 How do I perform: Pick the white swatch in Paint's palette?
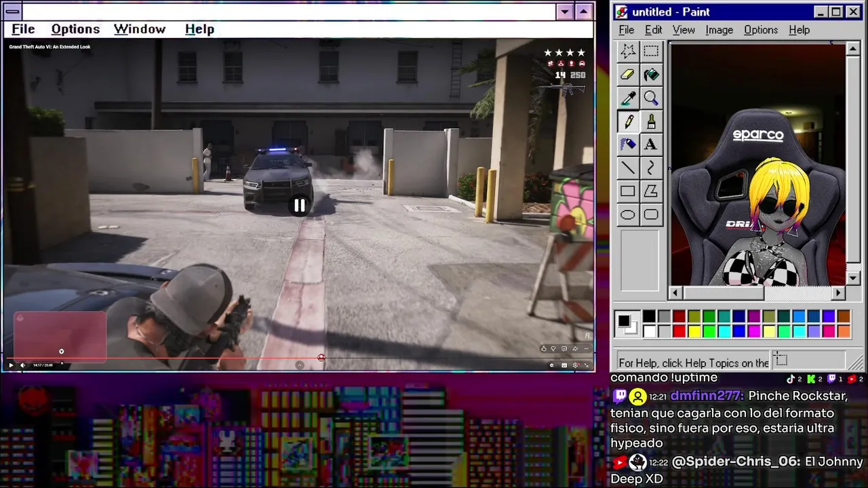pos(649,331)
